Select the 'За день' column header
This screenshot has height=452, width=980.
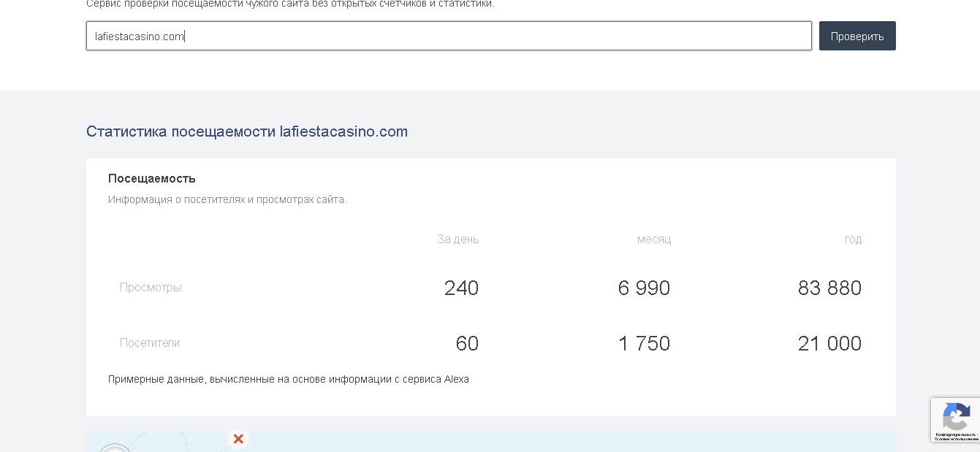pos(457,239)
